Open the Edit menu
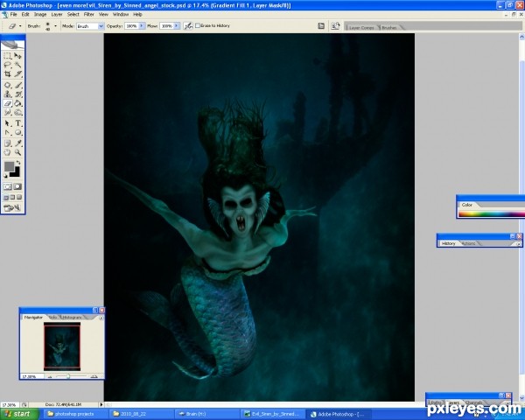This screenshot has width=525, height=420. point(25,14)
